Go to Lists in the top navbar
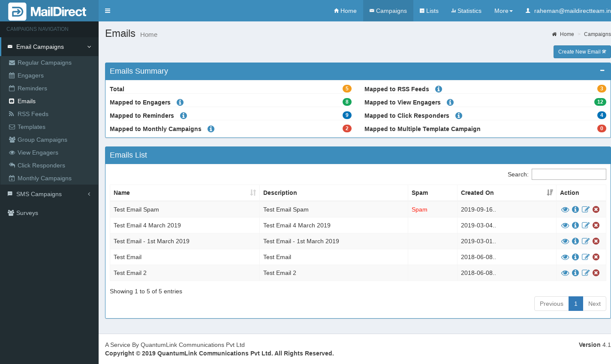 point(429,11)
